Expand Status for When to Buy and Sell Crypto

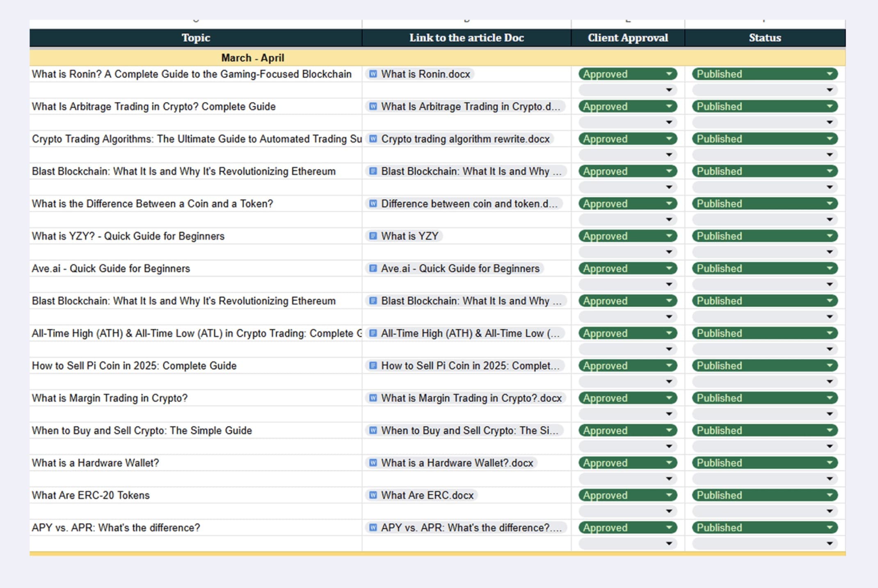pyautogui.click(x=765, y=431)
